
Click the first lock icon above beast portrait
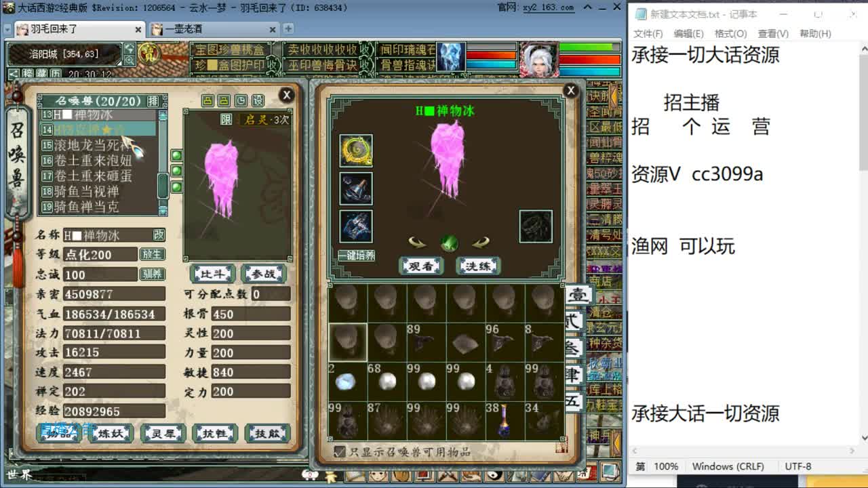click(208, 101)
